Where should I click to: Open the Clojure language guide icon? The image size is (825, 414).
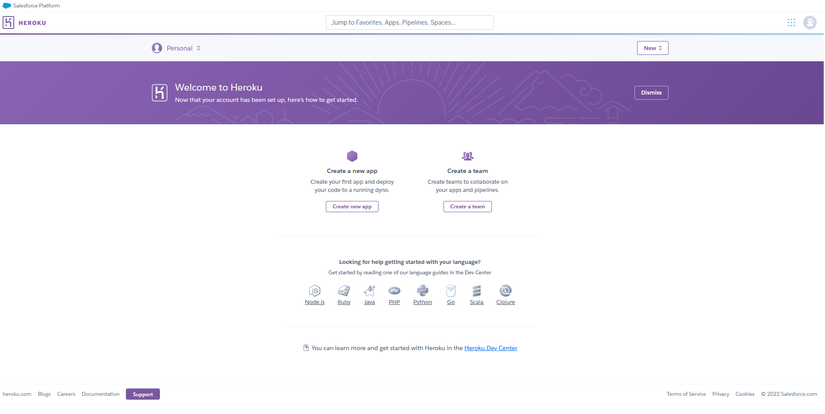505,291
